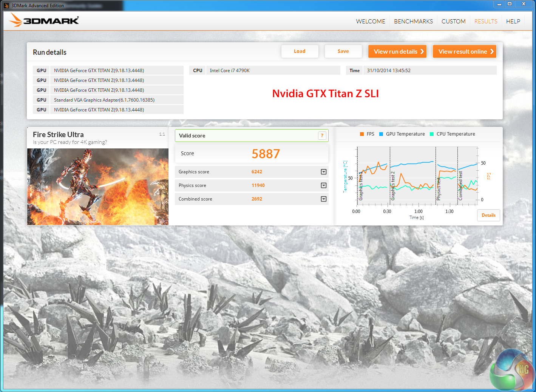Click the Run details heading
This screenshot has width=536, height=392.
(x=49, y=52)
